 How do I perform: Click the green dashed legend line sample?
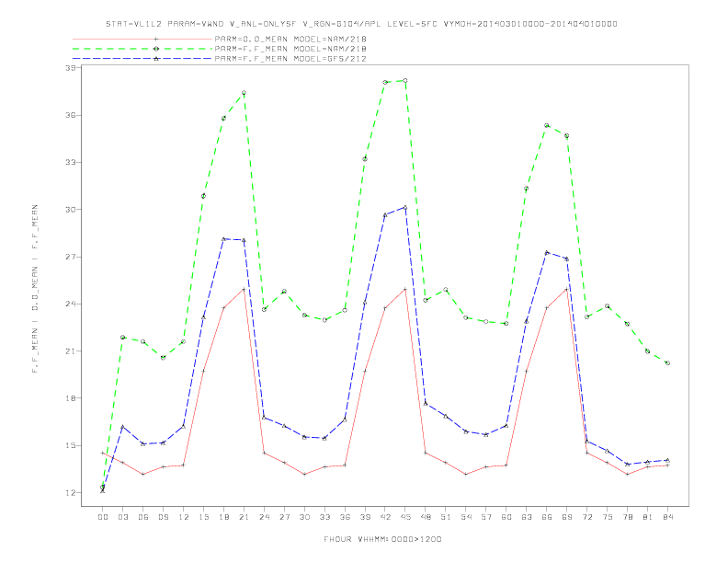point(142,49)
